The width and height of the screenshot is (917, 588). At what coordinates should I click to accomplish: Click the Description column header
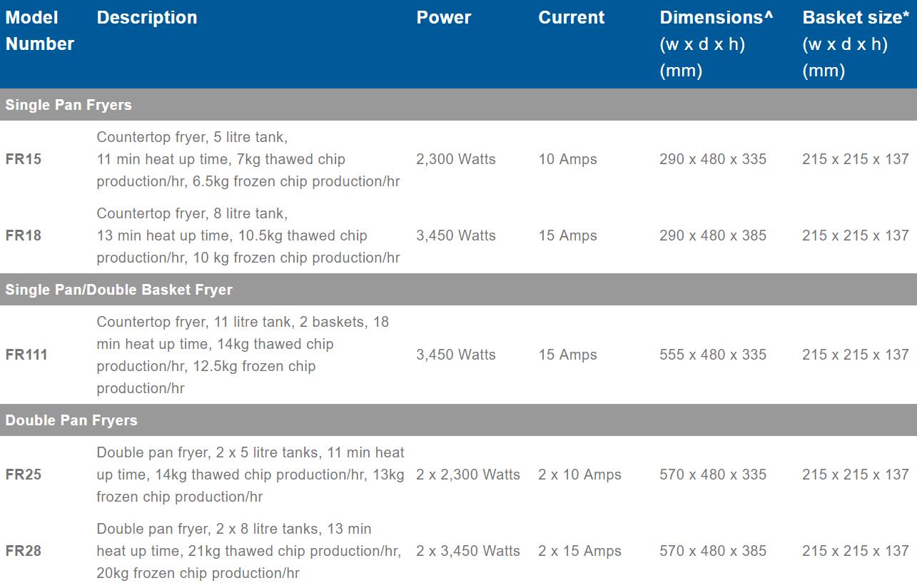147,18
